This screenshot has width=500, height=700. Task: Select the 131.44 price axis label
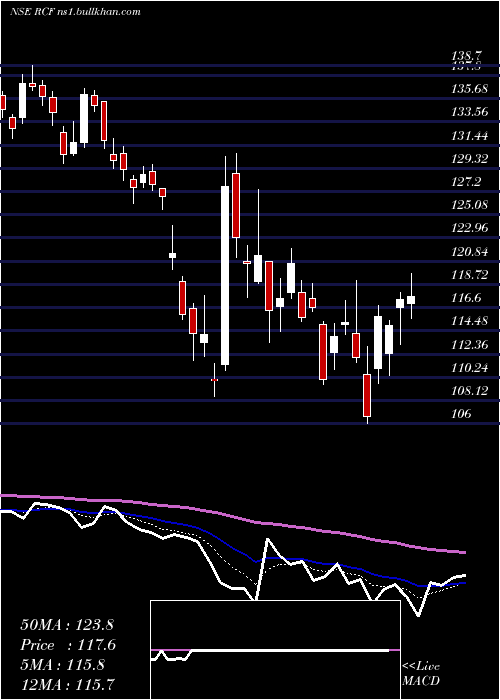[469, 135]
